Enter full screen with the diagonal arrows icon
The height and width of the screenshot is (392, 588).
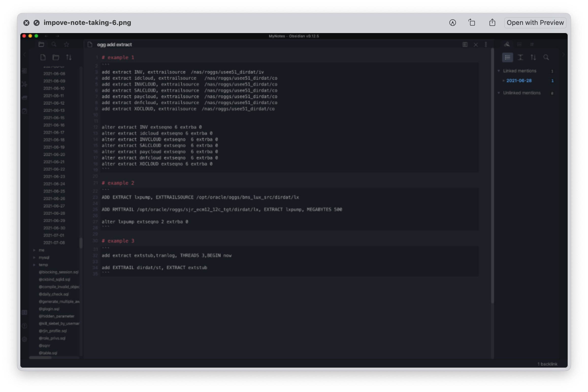(37, 23)
